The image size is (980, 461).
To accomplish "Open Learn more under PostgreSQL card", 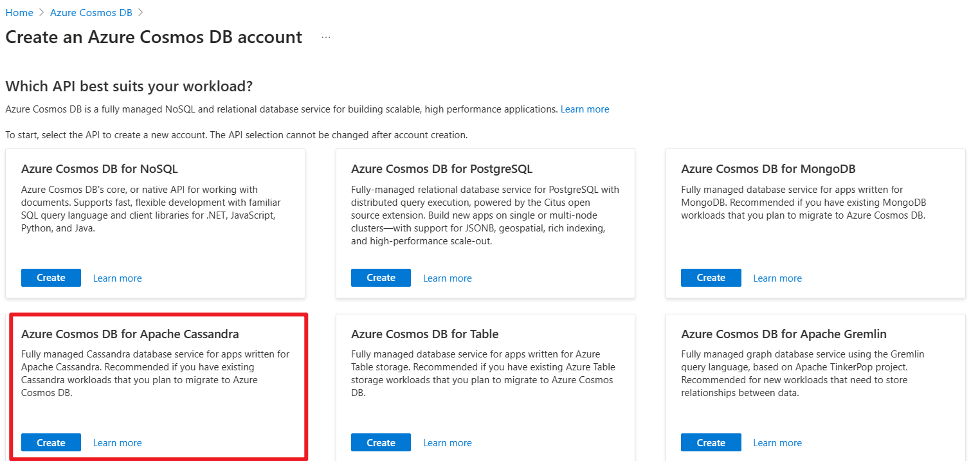I will (x=448, y=278).
